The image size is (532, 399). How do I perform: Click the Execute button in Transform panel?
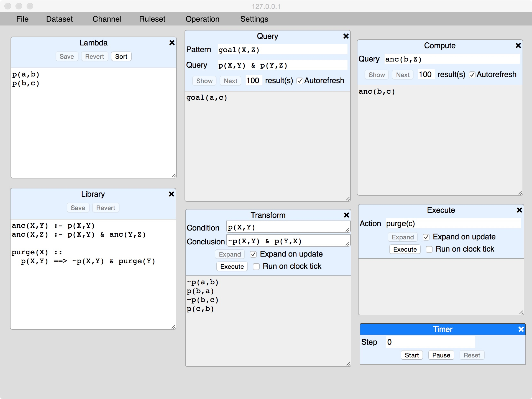(232, 267)
